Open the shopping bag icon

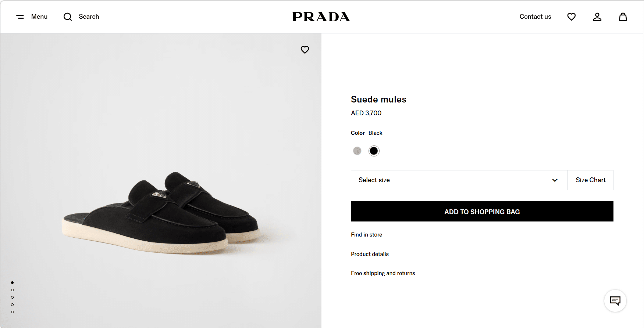coord(623,17)
